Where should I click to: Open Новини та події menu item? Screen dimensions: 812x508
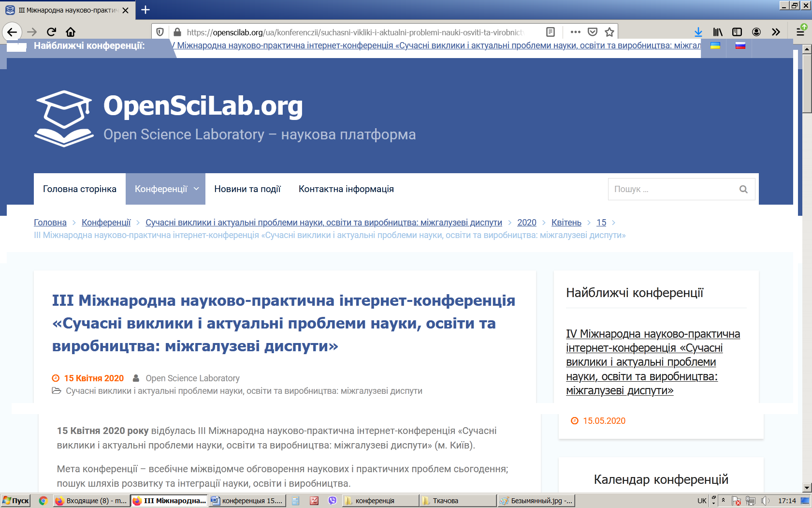(x=247, y=189)
